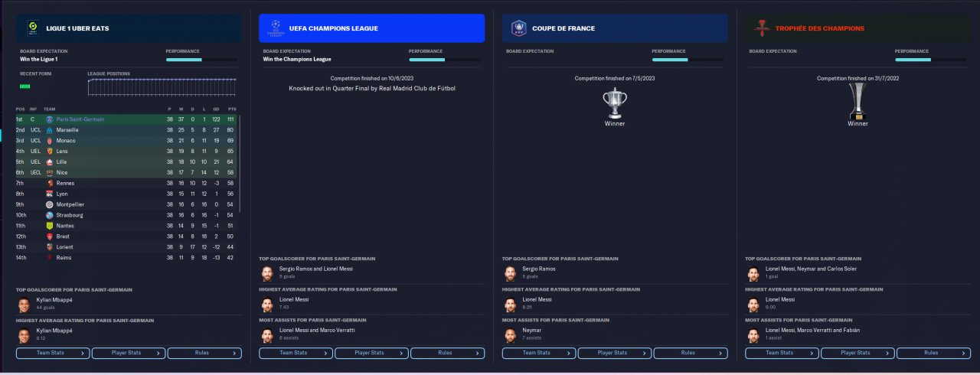Click the Marseille club badge in table
This screenshot has width=980, height=375.
click(50, 130)
